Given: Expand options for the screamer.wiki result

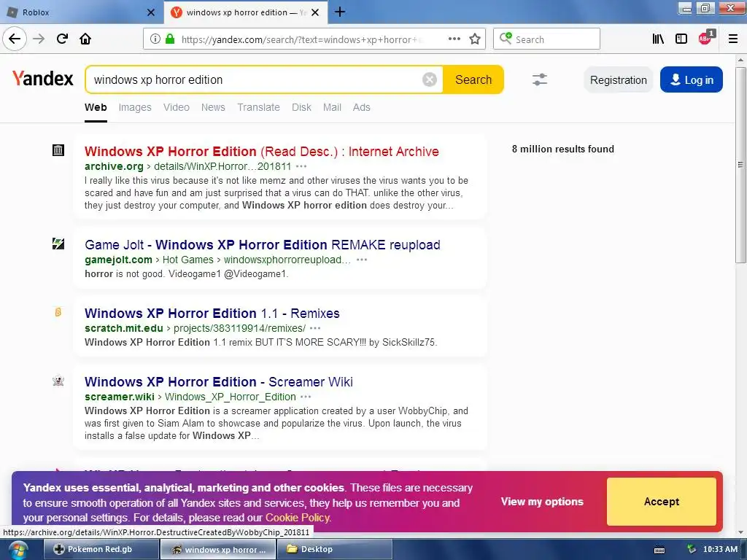Looking at the screenshot, I should click(306, 397).
